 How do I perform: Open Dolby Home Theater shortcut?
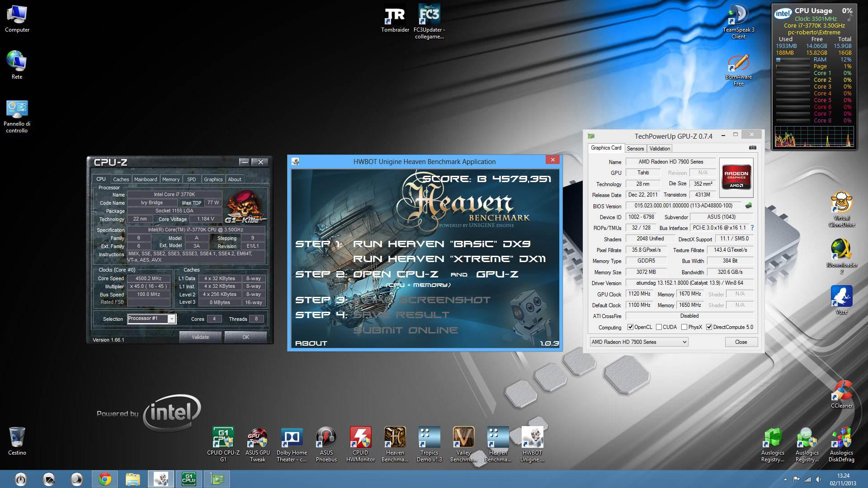292,445
